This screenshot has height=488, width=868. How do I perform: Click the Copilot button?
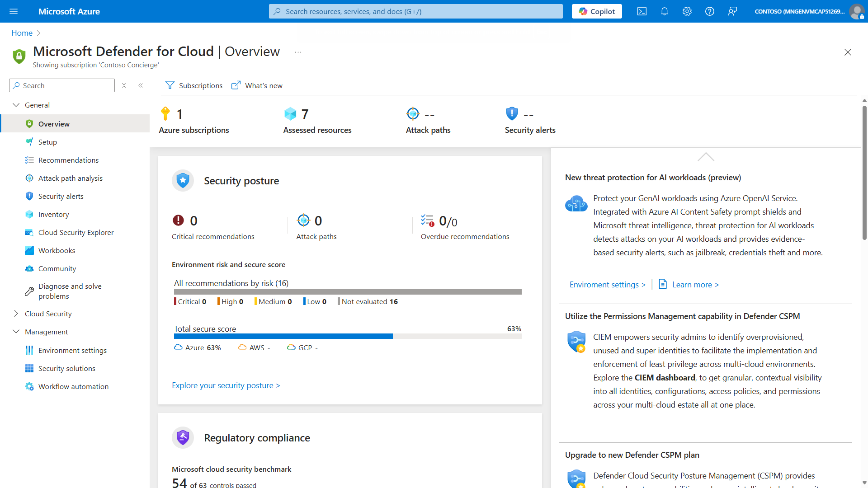pyautogui.click(x=597, y=11)
